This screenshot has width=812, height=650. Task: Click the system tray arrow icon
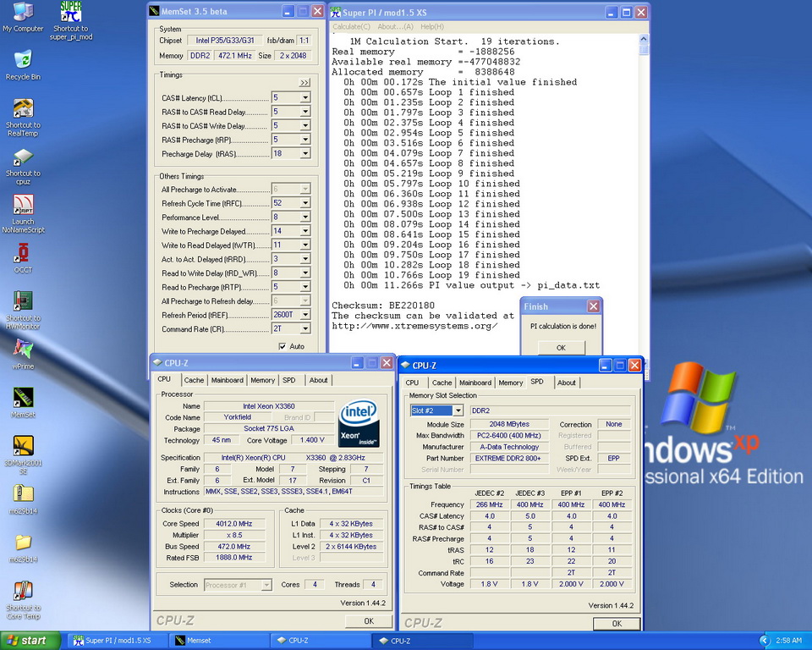click(764, 641)
